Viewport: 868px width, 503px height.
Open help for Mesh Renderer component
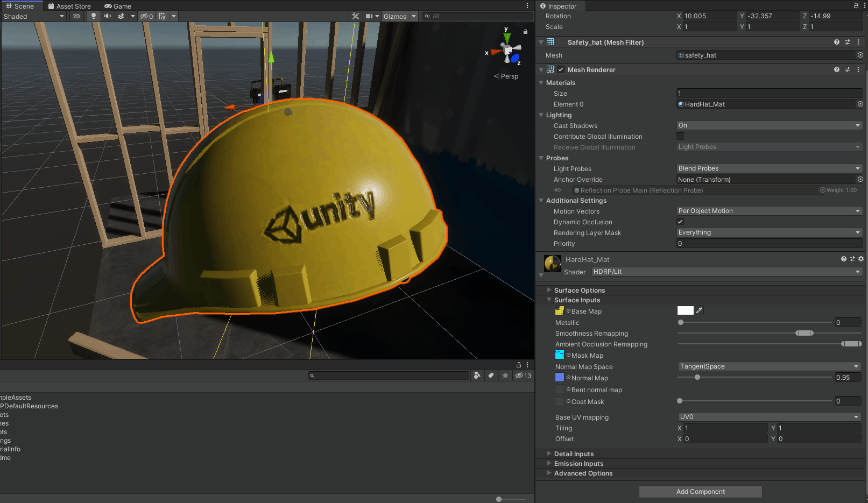(837, 69)
